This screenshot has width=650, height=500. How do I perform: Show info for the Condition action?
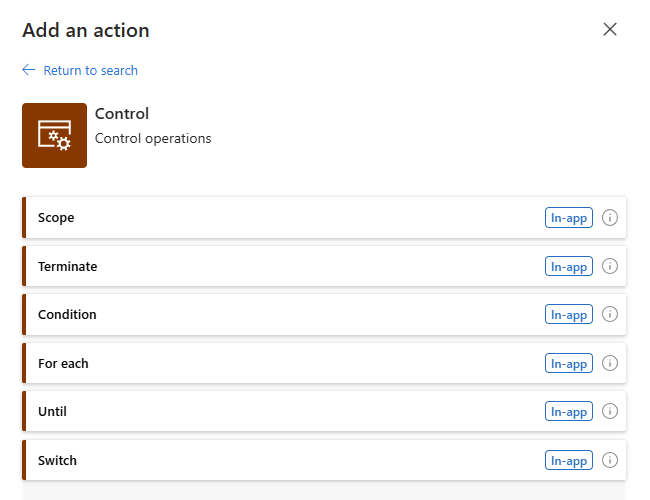609,314
